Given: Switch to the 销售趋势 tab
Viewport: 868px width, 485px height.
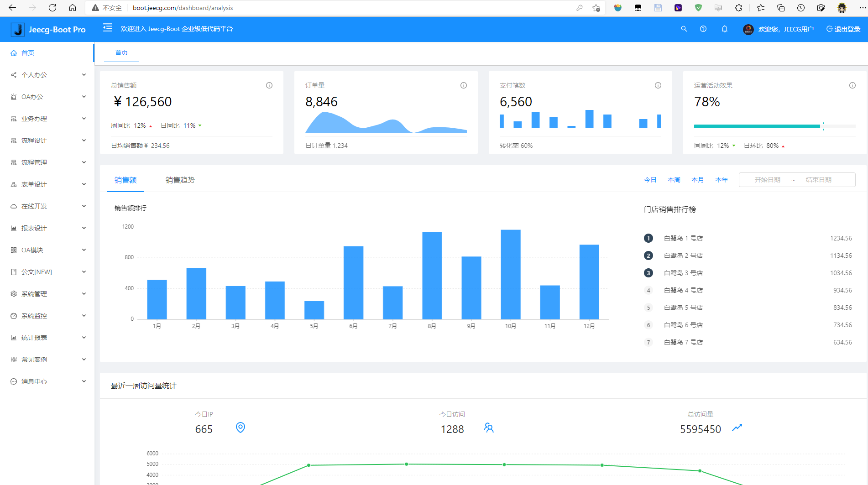Looking at the screenshot, I should coord(180,180).
